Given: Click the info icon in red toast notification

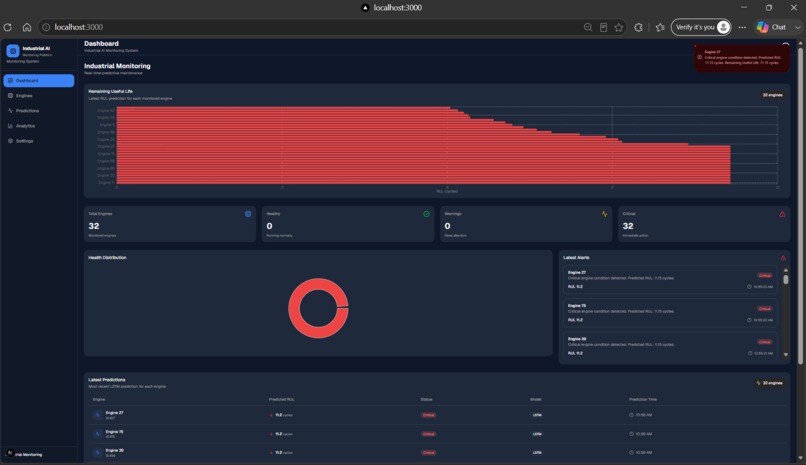Looking at the screenshot, I should pos(700,57).
